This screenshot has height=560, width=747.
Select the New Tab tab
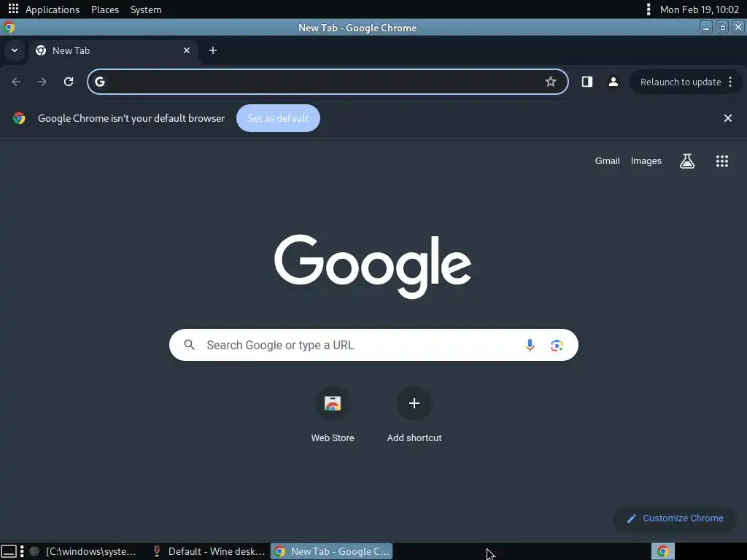(x=113, y=50)
